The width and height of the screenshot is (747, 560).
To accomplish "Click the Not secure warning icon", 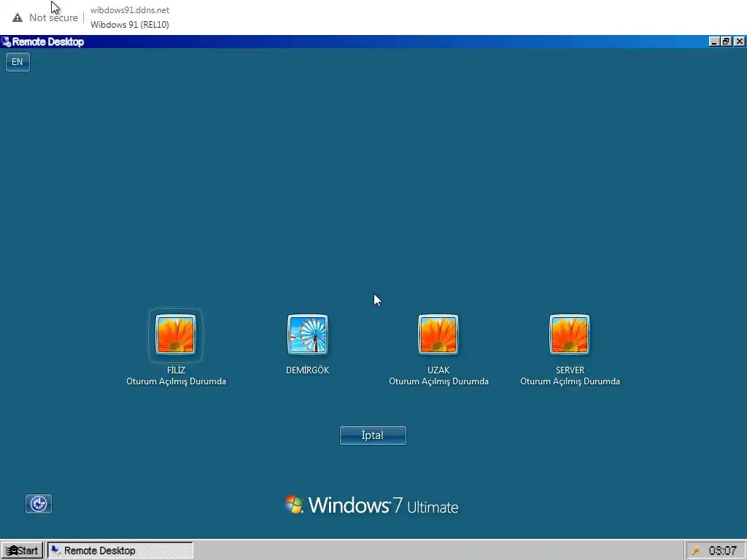I will (x=18, y=17).
